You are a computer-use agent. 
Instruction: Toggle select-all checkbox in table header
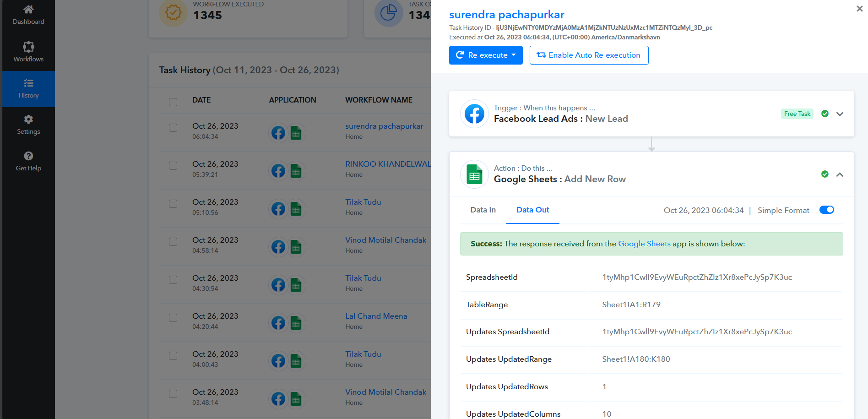pyautogui.click(x=173, y=102)
